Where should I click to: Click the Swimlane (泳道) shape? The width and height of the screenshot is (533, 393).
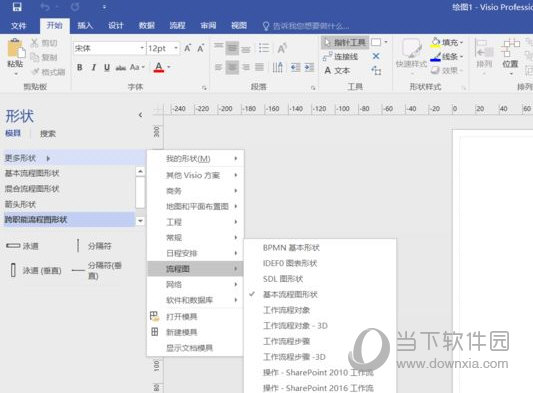pyautogui.click(x=22, y=246)
